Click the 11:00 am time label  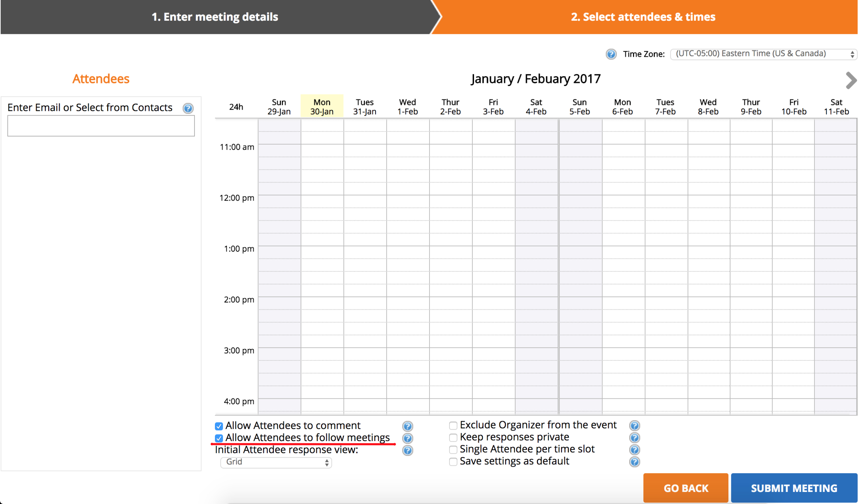[237, 147]
